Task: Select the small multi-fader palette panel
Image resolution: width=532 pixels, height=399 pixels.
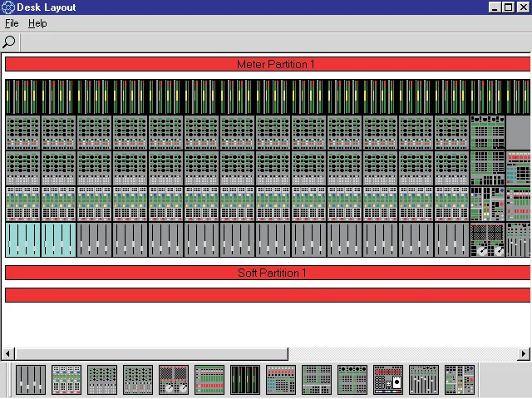Action: click(x=424, y=380)
